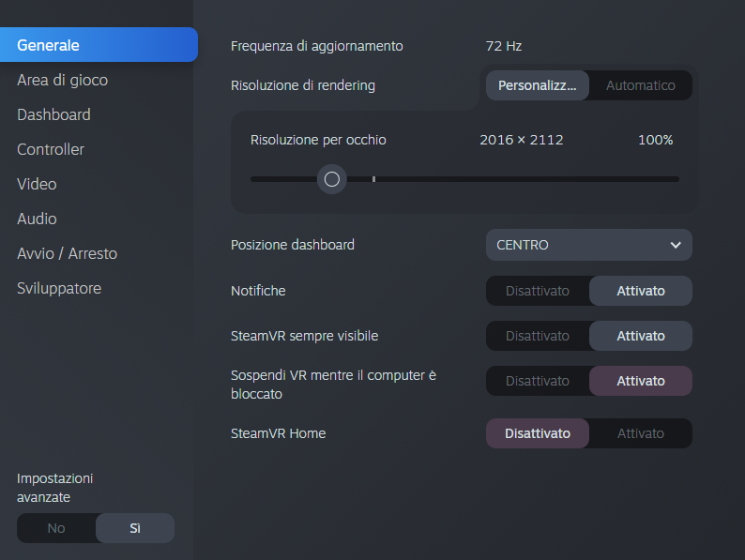Viewport: 745px width, 560px height.
Task: Click the tick mark on resolution slider
Action: point(373,178)
